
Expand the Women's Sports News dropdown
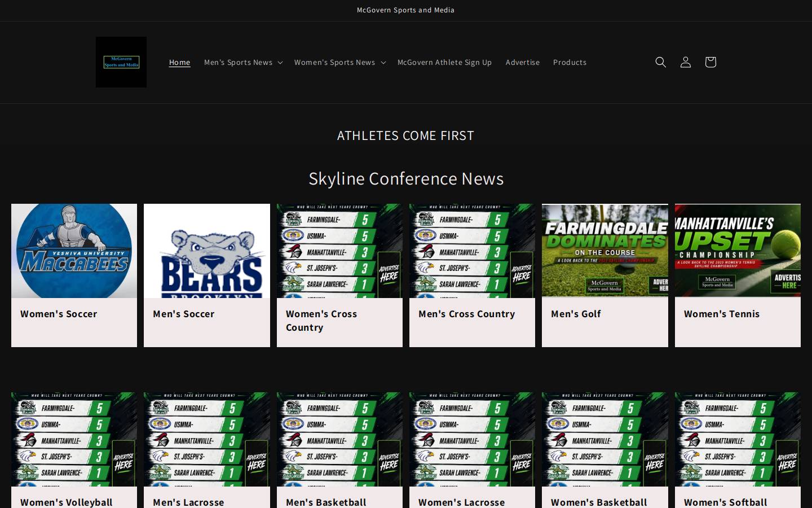(x=340, y=62)
